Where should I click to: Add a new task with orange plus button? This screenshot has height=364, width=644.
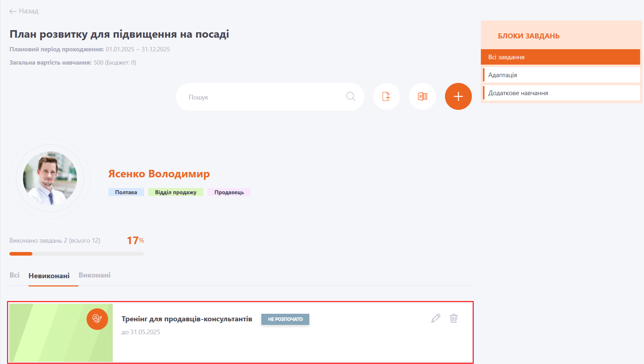458,96
